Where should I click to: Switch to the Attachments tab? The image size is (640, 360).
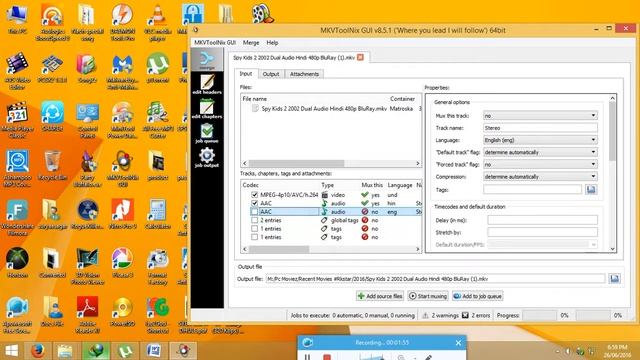click(x=304, y=74)
